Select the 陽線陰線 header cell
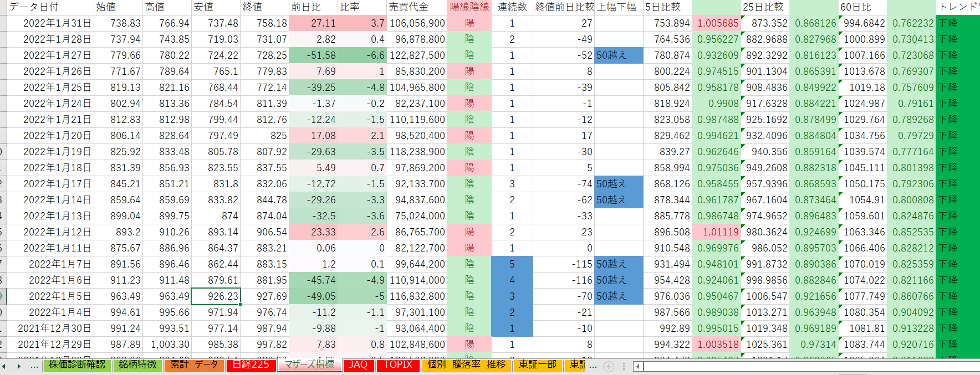The width and height of the screenshot is (980, 375). pos(469,7)
